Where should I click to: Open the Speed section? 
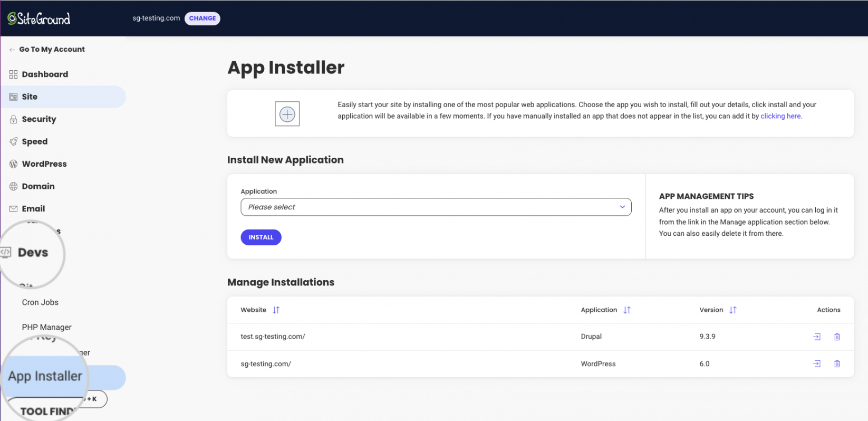pyautogui.click(x=35, y=141)
